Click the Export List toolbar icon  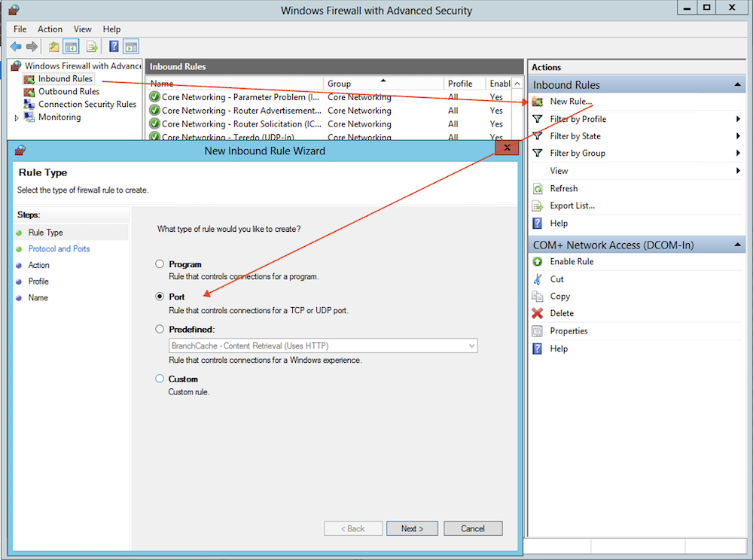pos(92,47)
